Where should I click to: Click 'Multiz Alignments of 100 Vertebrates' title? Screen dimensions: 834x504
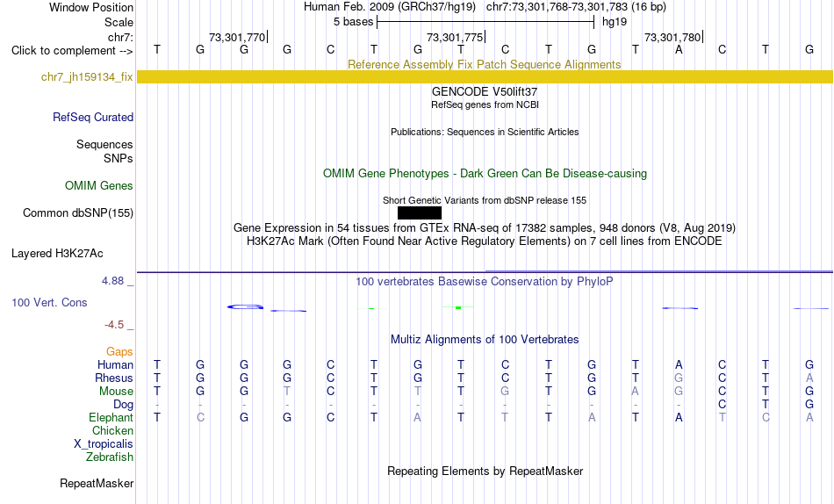(x=485, y=339)
